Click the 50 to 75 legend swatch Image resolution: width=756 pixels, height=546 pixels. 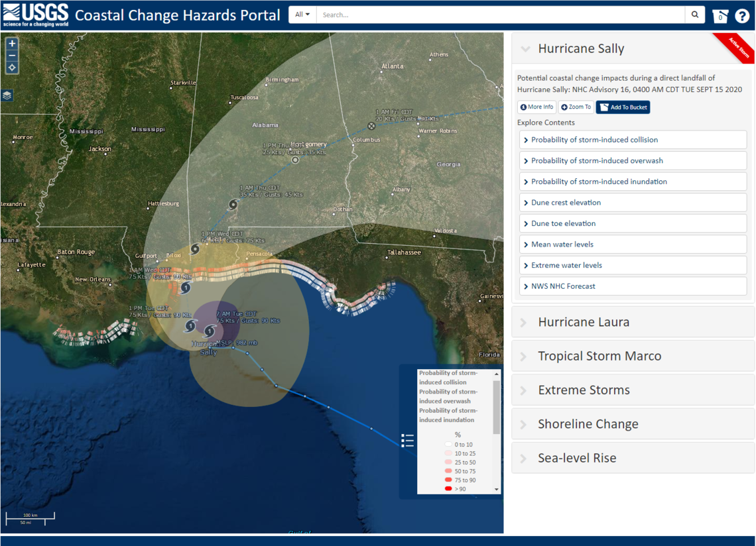pyautogui.click(x=448, y=471)
